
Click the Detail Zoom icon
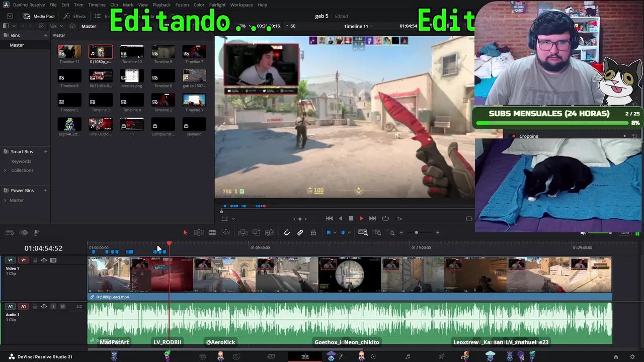tap(378, 232)
